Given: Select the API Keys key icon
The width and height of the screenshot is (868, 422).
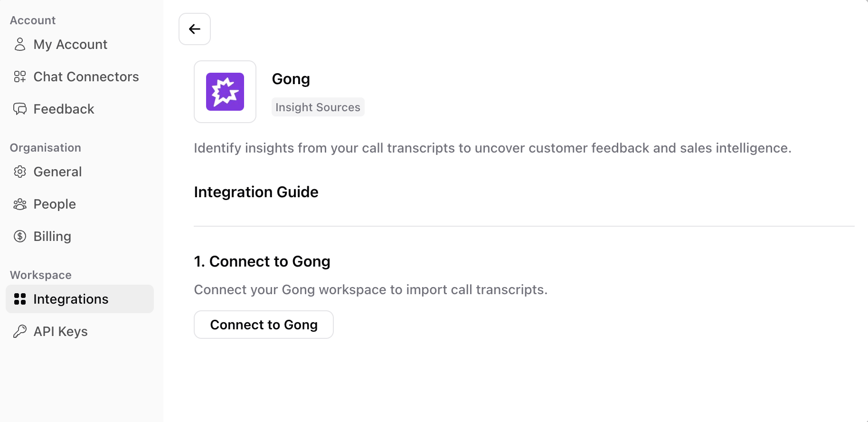Looking at the screenshot, I should tap(20, 331).
